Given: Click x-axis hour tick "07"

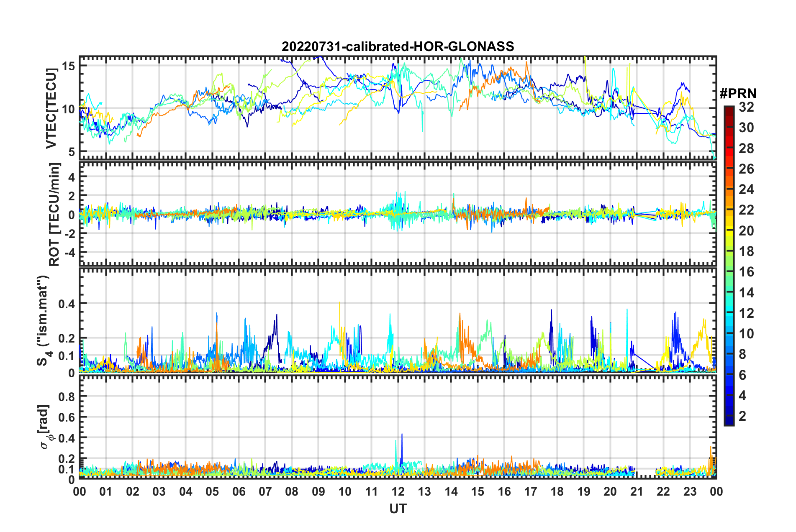Looking at the screenshot, I should point(265,491).
